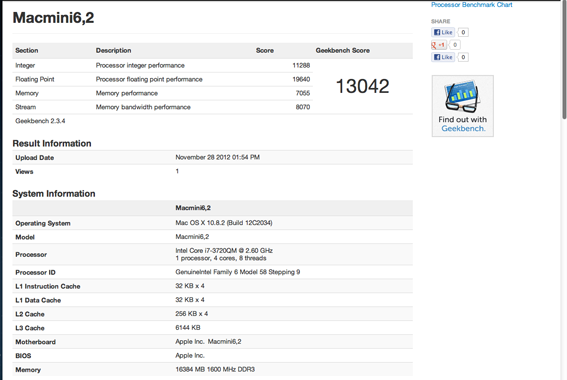Click the Facebook Like button below Google +1
The image size is (567, 380).
[x=443, y=57]
